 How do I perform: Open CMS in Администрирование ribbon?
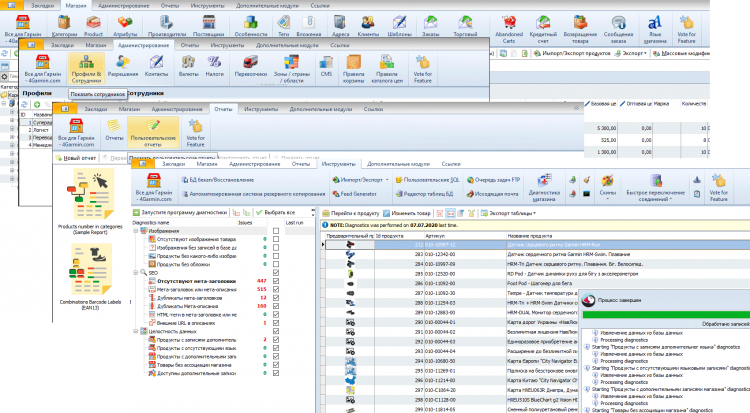(326, 67)
